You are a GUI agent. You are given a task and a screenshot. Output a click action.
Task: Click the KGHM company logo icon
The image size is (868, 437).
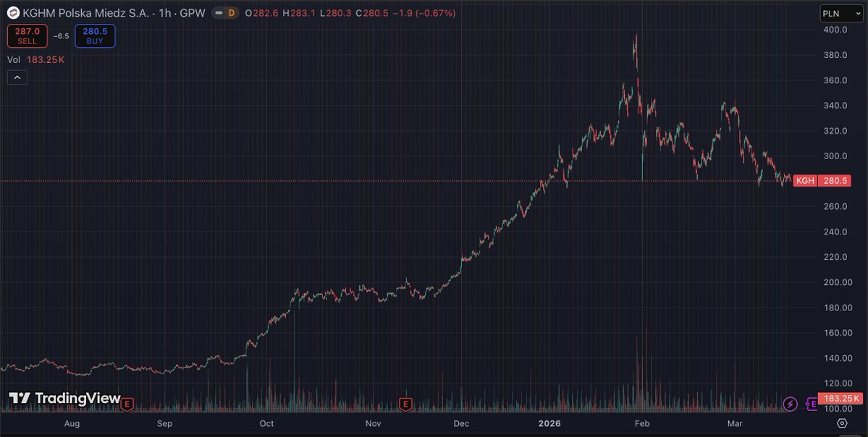click(x=13, y=13)
